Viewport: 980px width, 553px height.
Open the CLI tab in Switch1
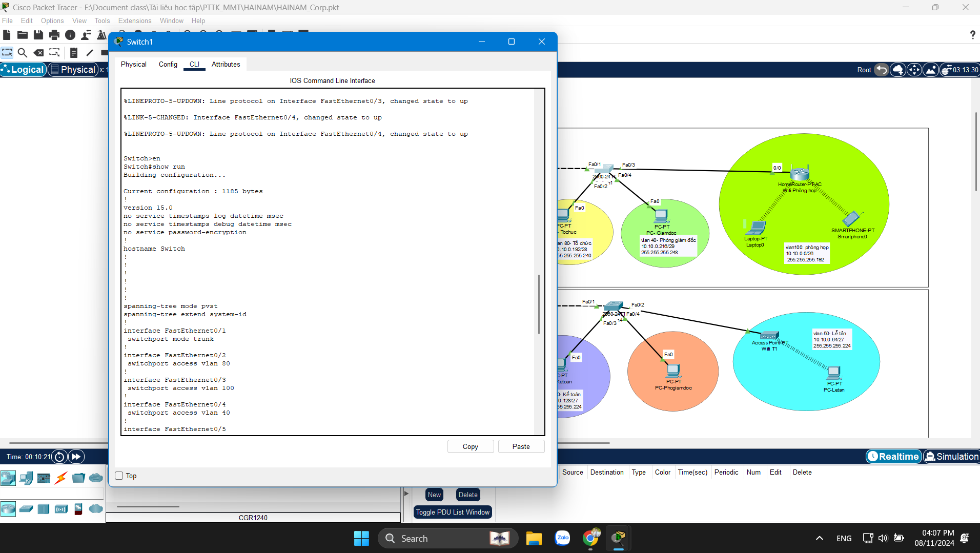[x=194, y=64]
